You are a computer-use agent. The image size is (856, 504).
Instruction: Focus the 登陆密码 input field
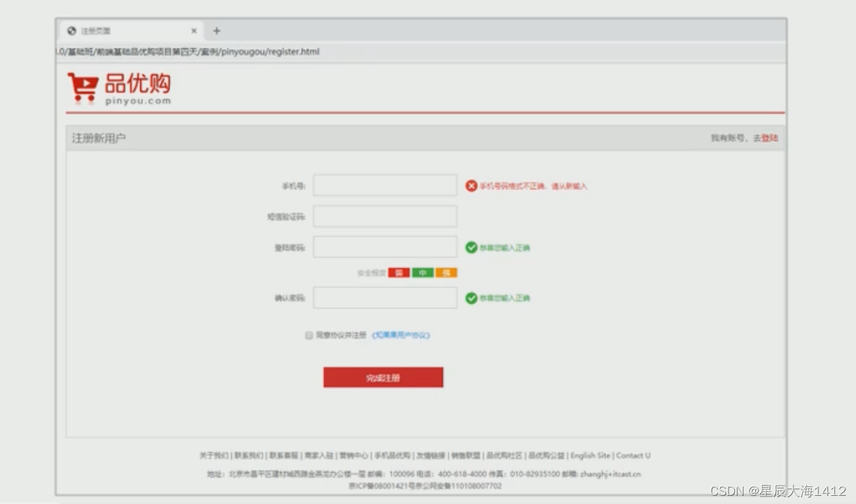385,247
